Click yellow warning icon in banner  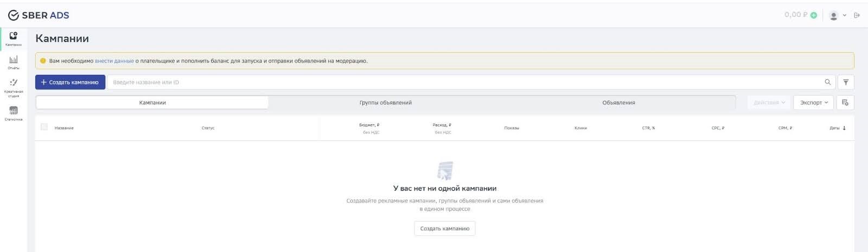pyautogui.click(x=43, y=61)
